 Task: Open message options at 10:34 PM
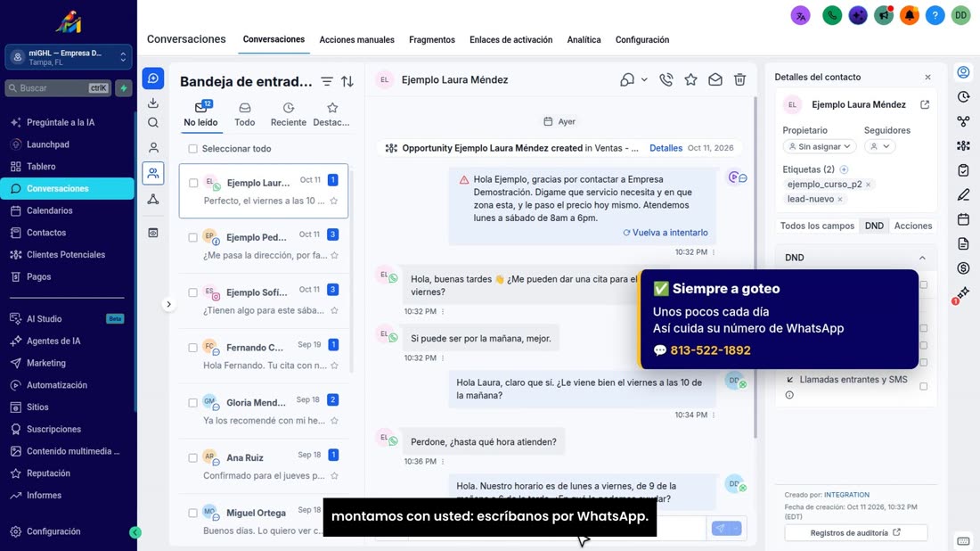[714, 415]
